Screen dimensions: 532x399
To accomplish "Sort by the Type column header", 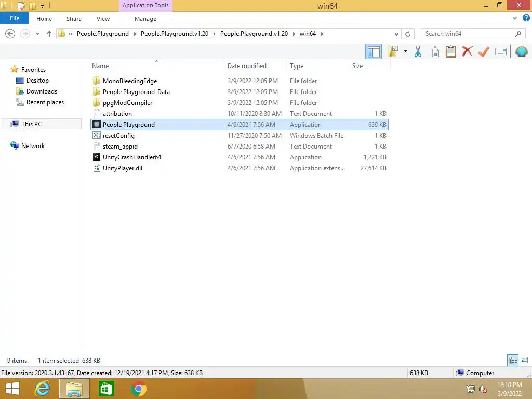I will click(x=297, y=66).
